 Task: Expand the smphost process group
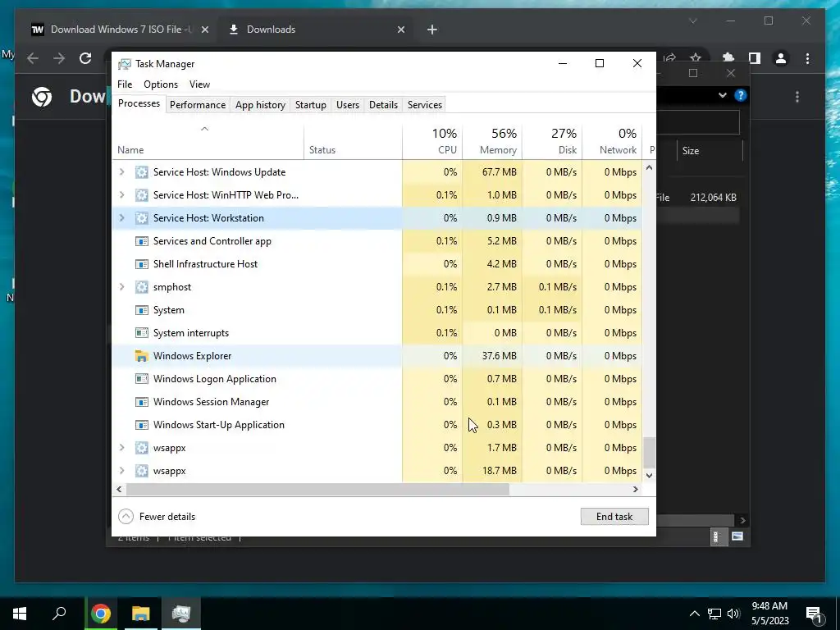121,287
